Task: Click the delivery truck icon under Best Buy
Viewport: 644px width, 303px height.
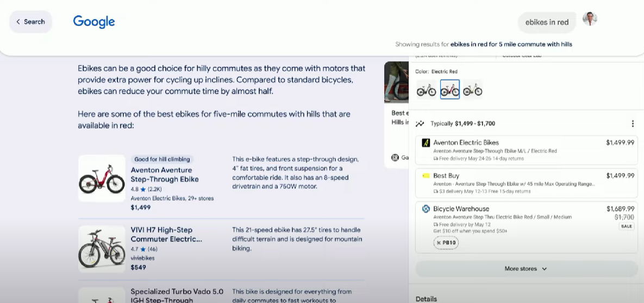Action: (x=436, y=191)
